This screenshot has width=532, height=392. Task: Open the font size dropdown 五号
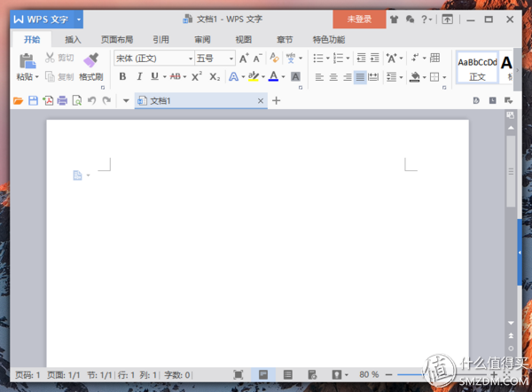click(x=231, y=59)
